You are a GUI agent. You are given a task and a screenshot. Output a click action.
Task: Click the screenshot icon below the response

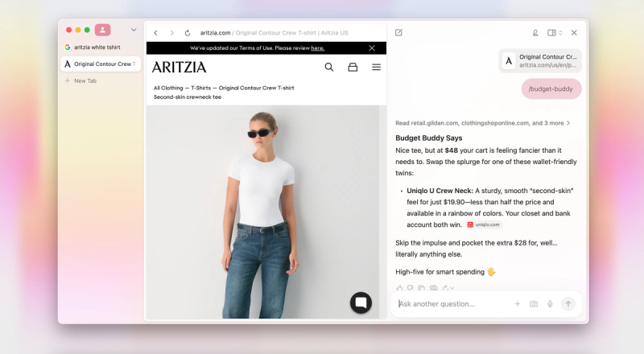(433, 288)
